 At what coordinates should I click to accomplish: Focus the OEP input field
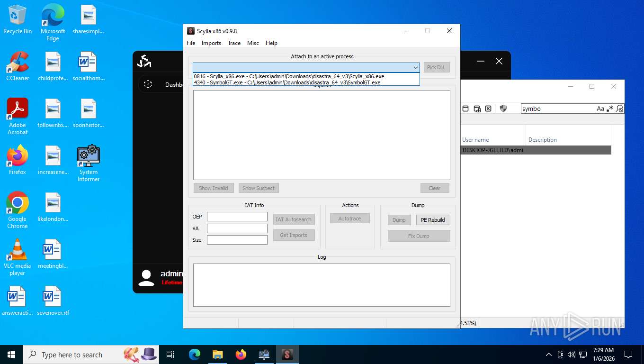237,217
